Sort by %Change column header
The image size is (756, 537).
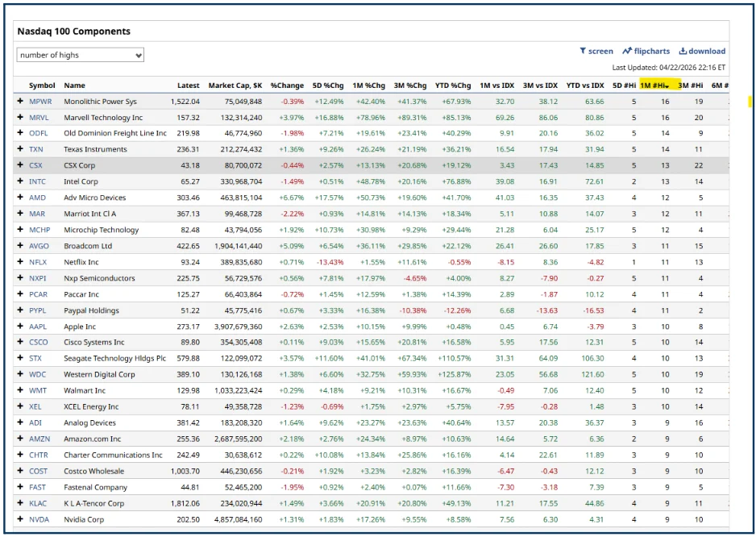287,85
